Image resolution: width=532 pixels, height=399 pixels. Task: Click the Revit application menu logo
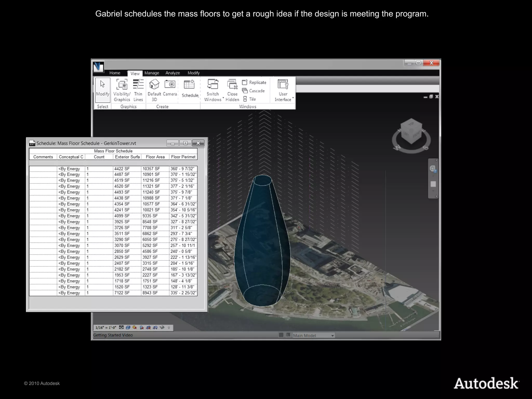click(x=98, y=67)
